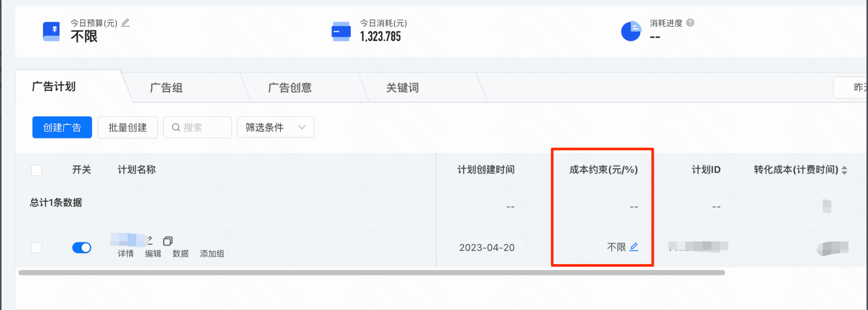This screenshot has width=868, height=310.
Task: Open the 消耗进度 help question mark icon
Action: click(691, 22)
